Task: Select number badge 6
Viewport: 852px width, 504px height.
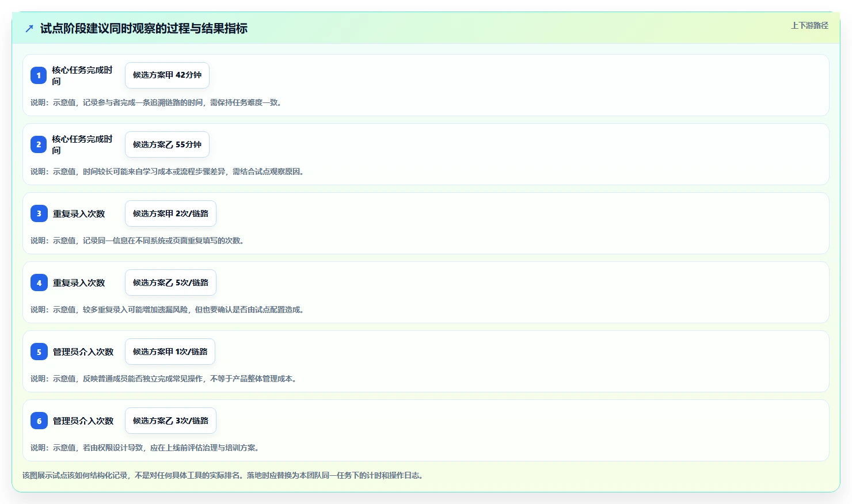Action: click(x=39, y=421)
